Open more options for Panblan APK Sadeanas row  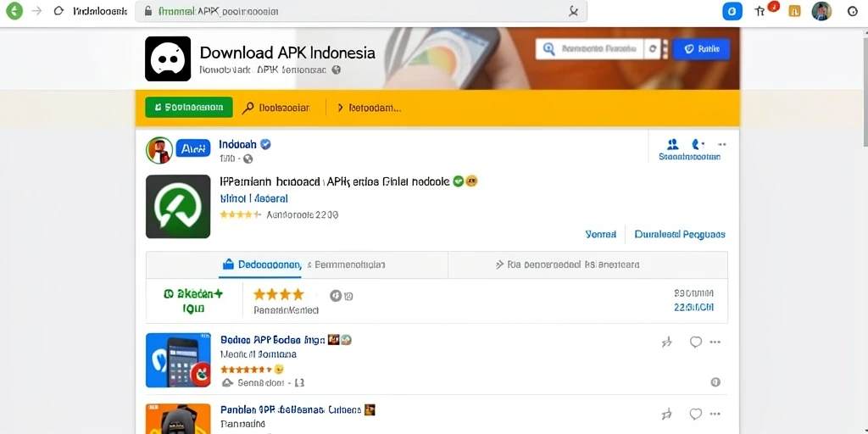[715, 414]
